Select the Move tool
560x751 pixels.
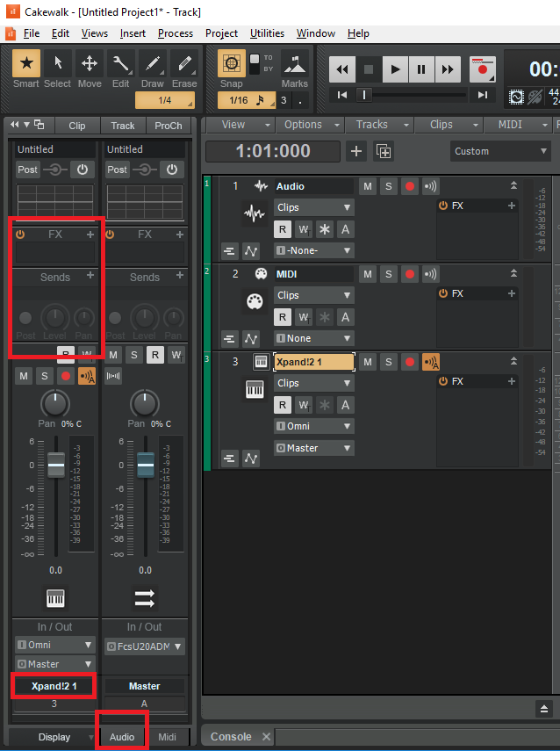[90, 69]
